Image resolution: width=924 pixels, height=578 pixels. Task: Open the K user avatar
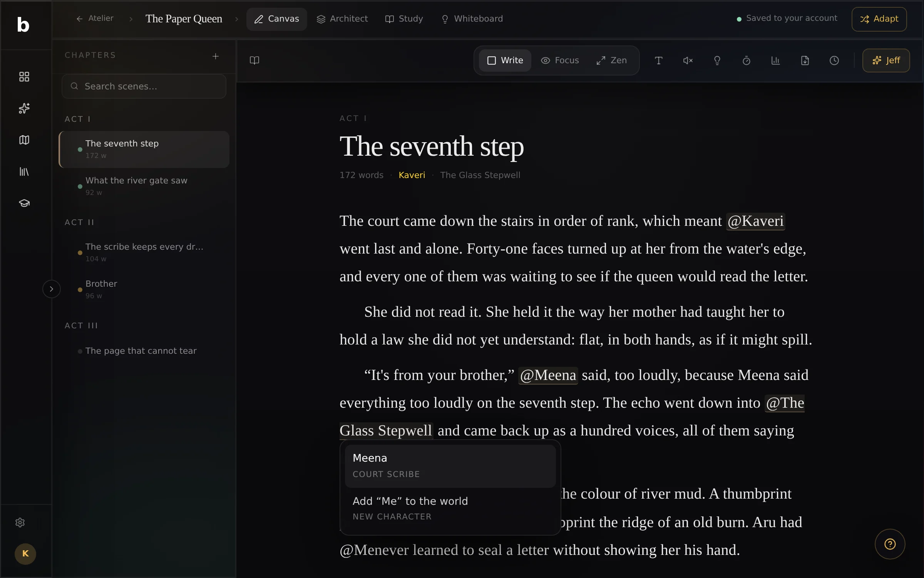point(25,554)
